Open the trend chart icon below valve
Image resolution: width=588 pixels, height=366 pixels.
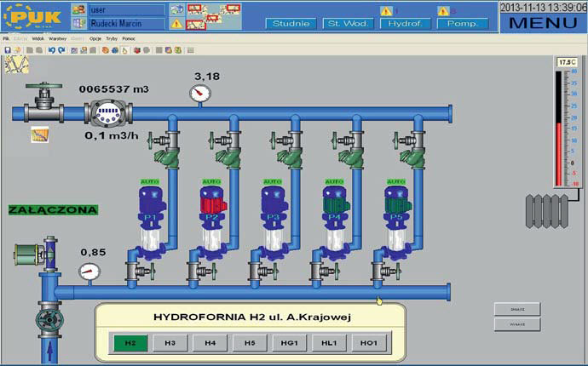pyautogui.click(x=38, y=134)
